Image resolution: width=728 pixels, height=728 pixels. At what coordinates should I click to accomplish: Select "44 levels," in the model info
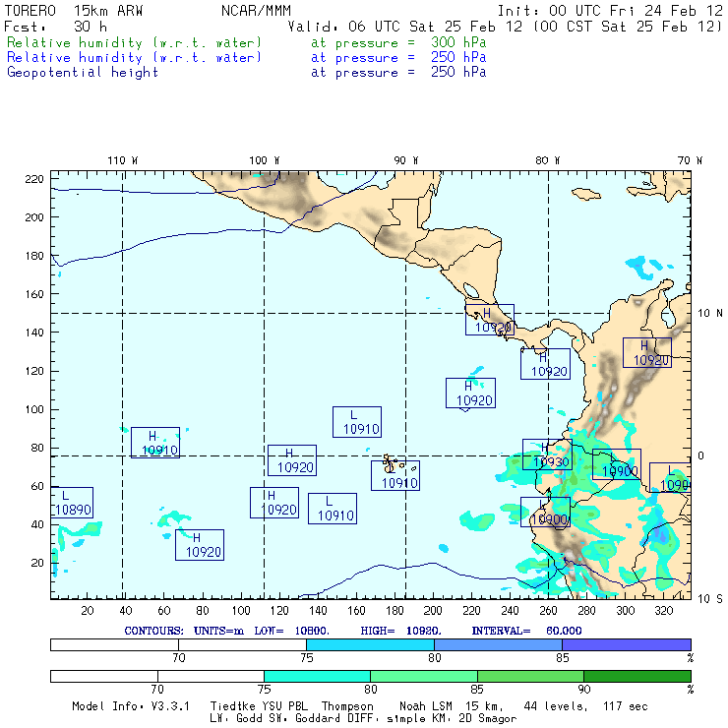click(556, 706)
